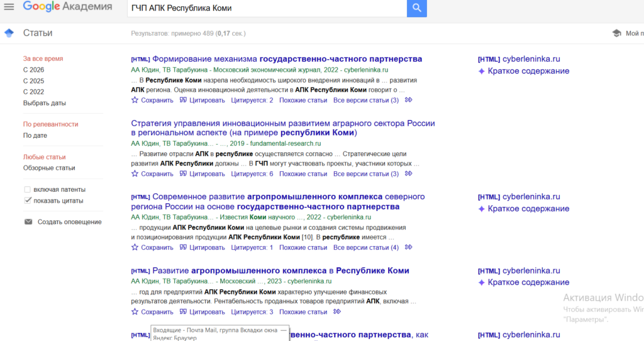The image size is (644, 341).
Task: Open article Формирование механизма государственно-частного партнерства
Action: tap(287, 59)
